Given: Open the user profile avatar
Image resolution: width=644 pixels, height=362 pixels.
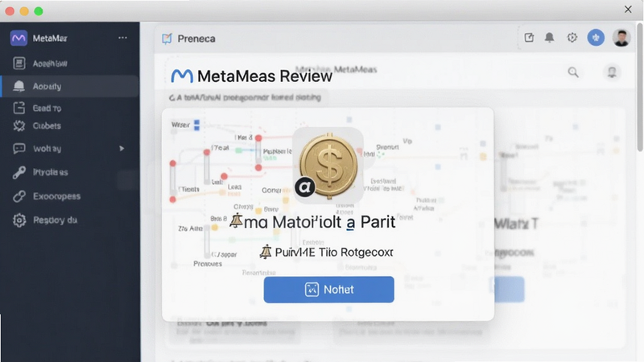Looking at the screenshot, I should [621, 38].
